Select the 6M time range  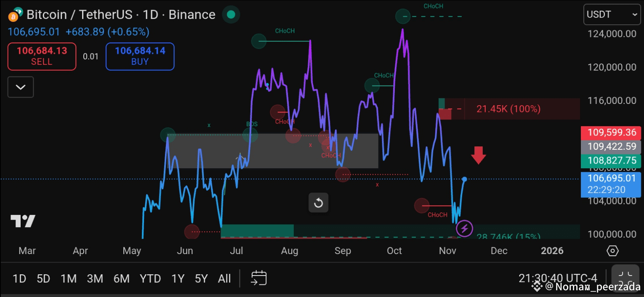click(x=121, y=278)
